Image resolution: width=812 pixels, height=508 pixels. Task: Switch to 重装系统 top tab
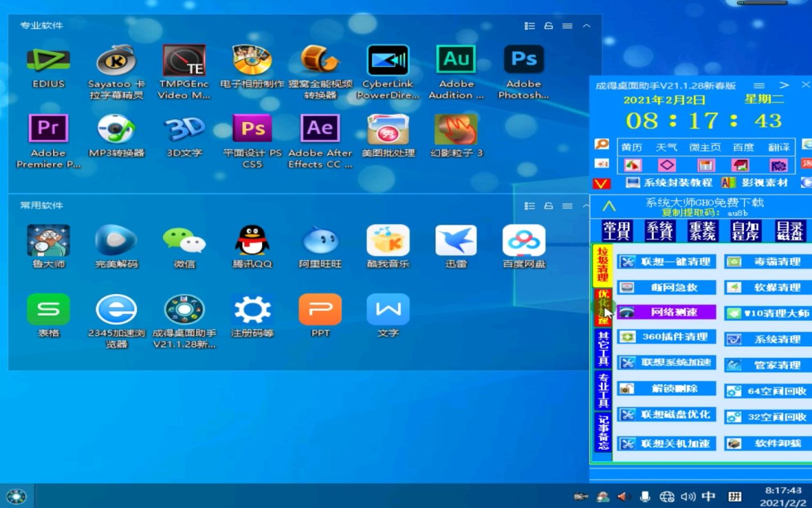[703, 231]
